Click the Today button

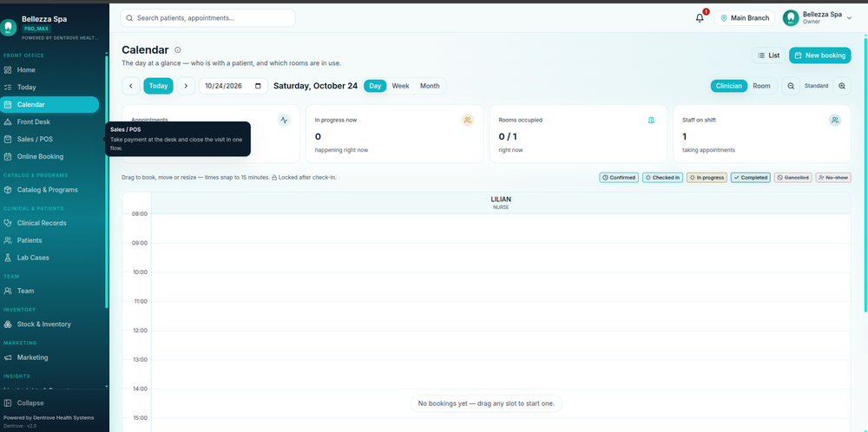(158, 86)
